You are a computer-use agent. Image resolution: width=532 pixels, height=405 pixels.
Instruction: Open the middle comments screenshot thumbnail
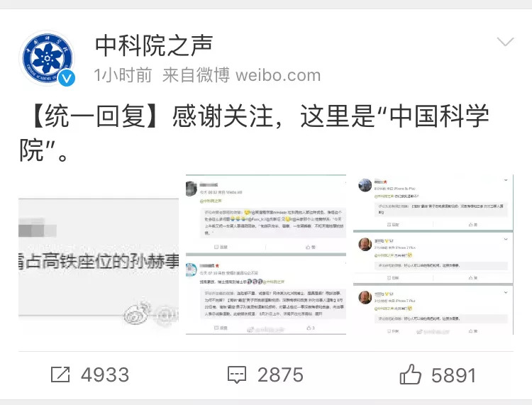pyautogui.click(x=266, y=255)
